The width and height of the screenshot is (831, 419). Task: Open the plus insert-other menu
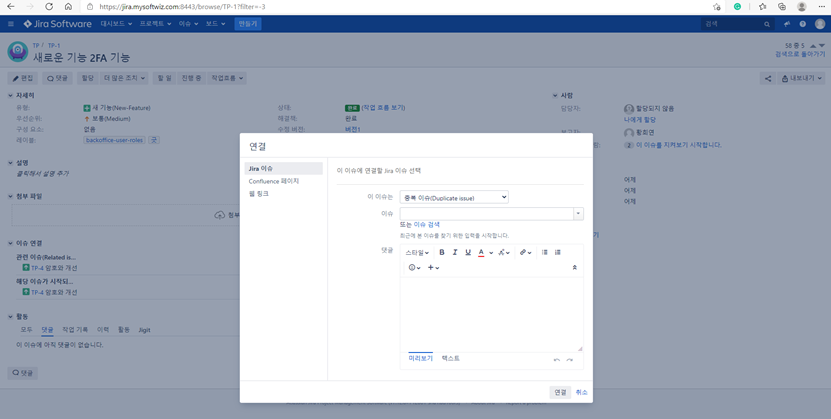point(434,268)
